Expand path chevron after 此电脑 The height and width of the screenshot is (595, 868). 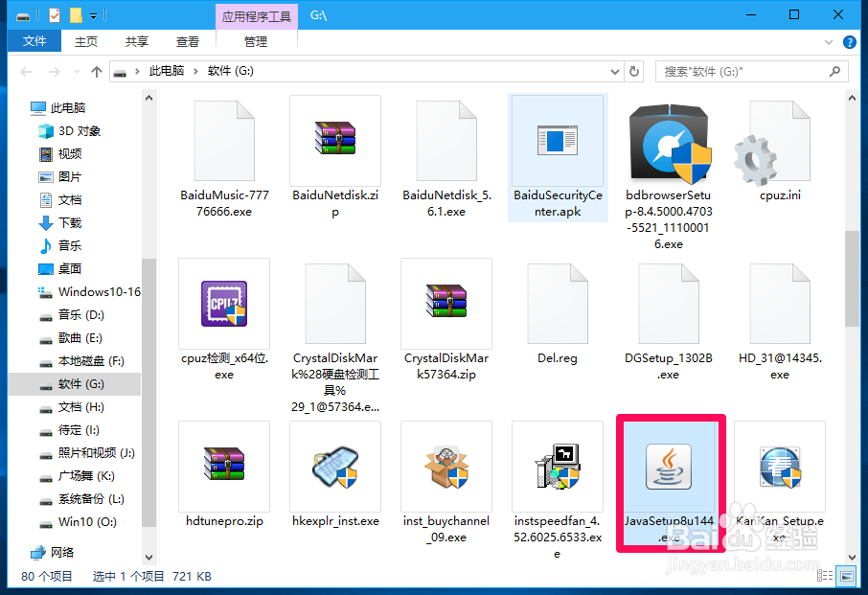point(196,71)
